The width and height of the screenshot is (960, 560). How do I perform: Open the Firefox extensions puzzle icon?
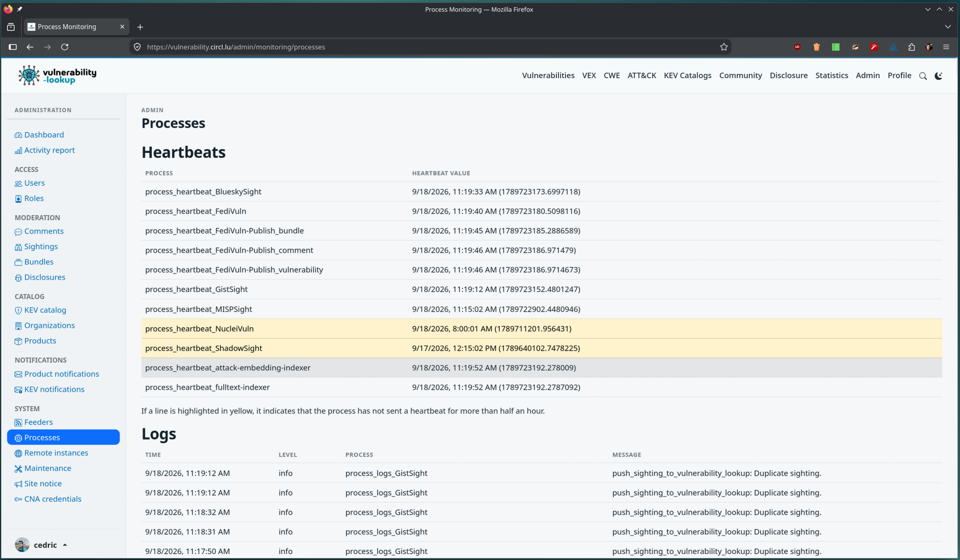911,47
